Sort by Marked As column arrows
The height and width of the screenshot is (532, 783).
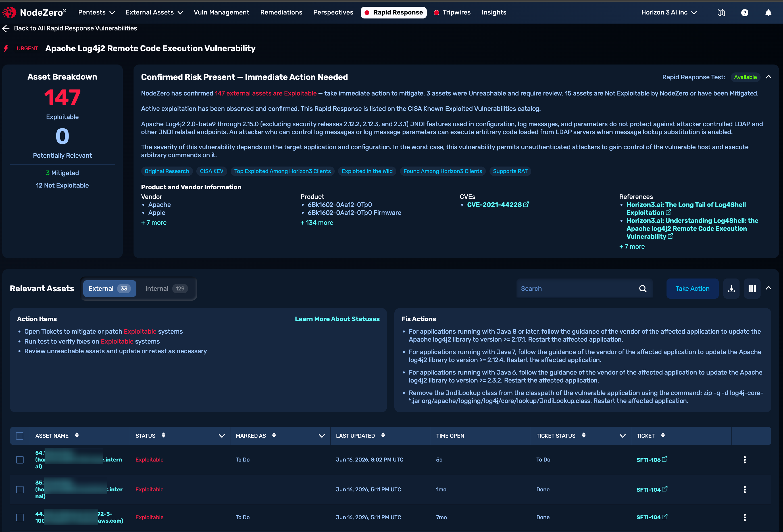274,435
